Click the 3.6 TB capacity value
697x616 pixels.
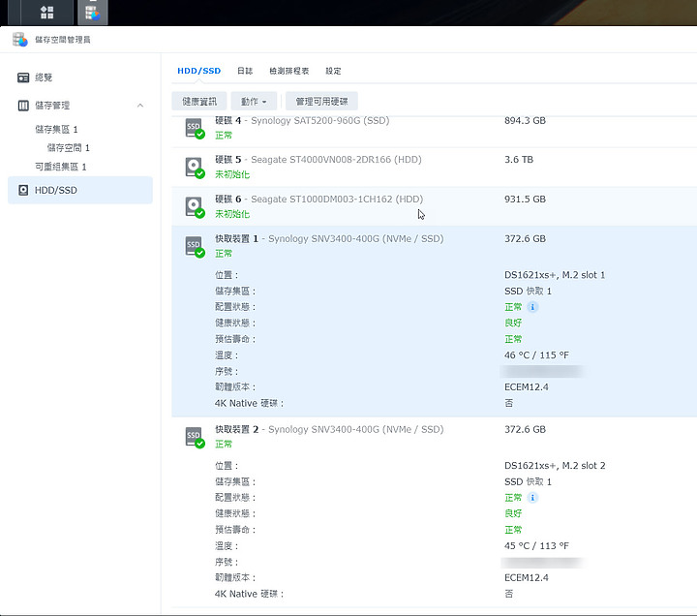(x=519, y=160)
